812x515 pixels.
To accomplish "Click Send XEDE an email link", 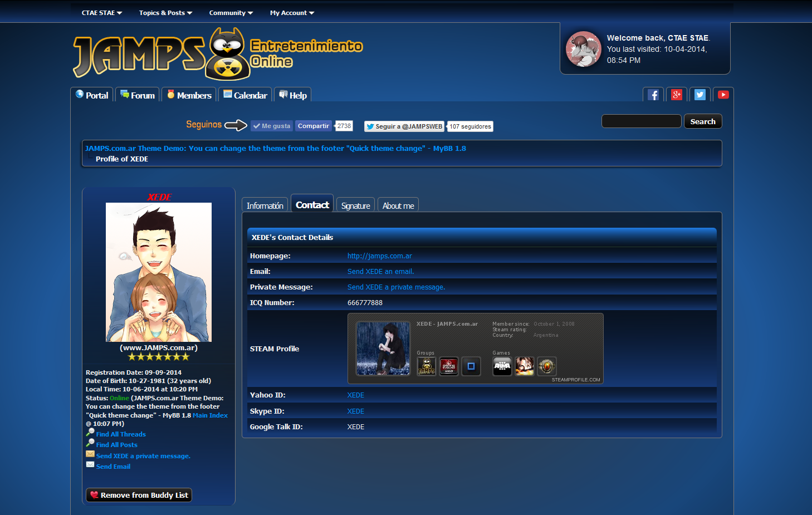I will [381, 272].
